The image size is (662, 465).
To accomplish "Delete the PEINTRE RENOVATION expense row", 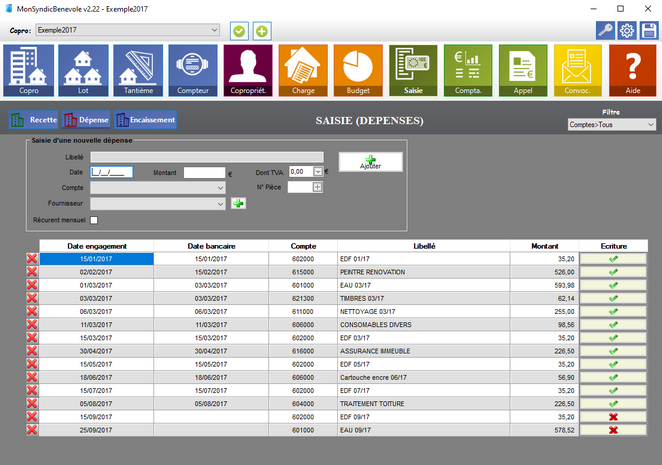I will (x=31, y=272).
